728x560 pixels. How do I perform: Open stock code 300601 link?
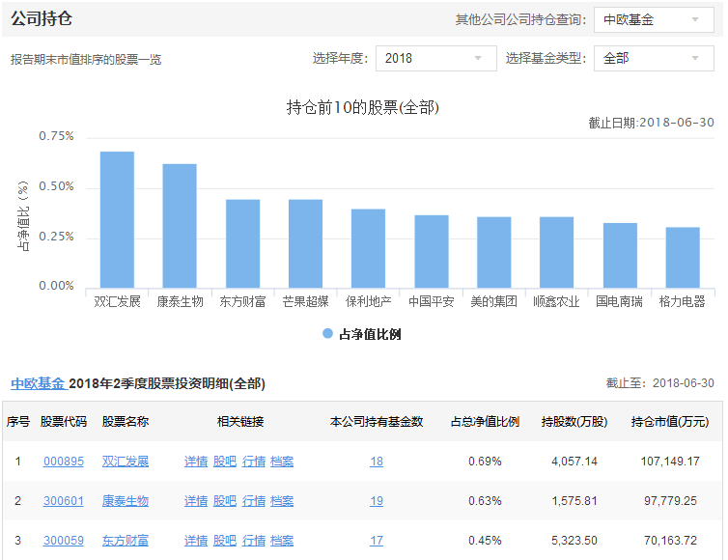pyautogui.click(x=64, y=501)
